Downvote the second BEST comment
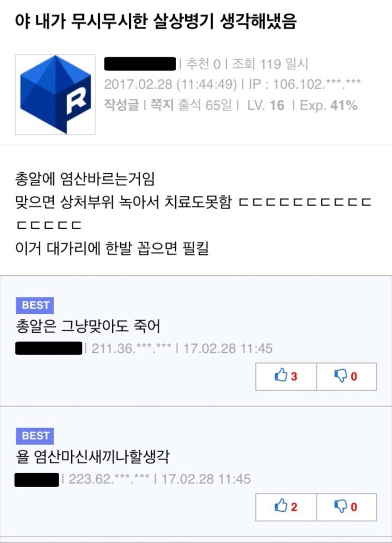The width and height of the screenshot is (392, 543). coord(347,507)
